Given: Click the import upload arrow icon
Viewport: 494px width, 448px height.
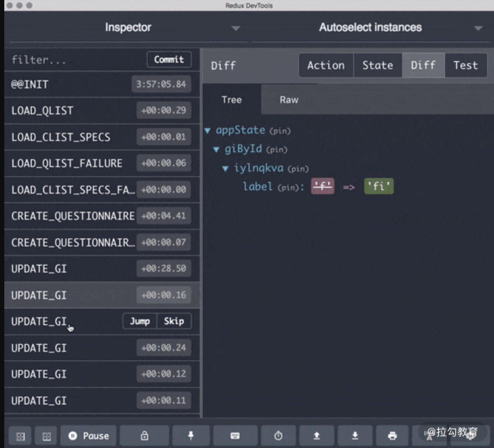Looking at the screenshot, I should [x=317, y=436].
